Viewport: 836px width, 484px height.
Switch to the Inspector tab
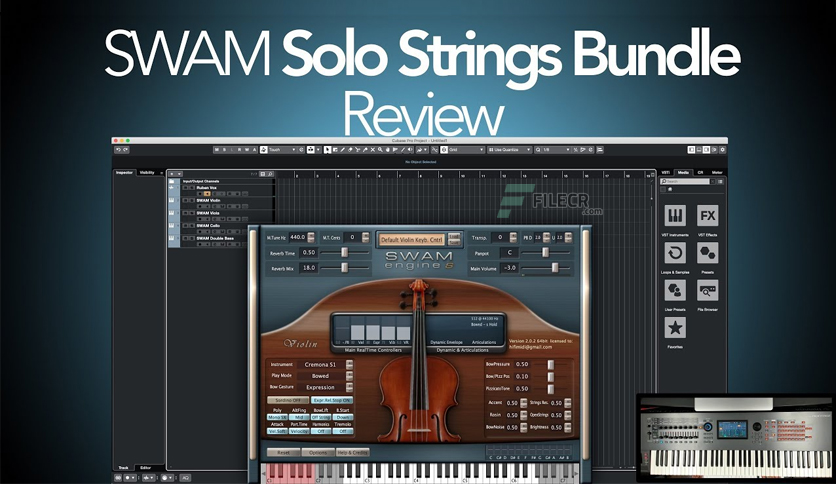pos(124,173)
